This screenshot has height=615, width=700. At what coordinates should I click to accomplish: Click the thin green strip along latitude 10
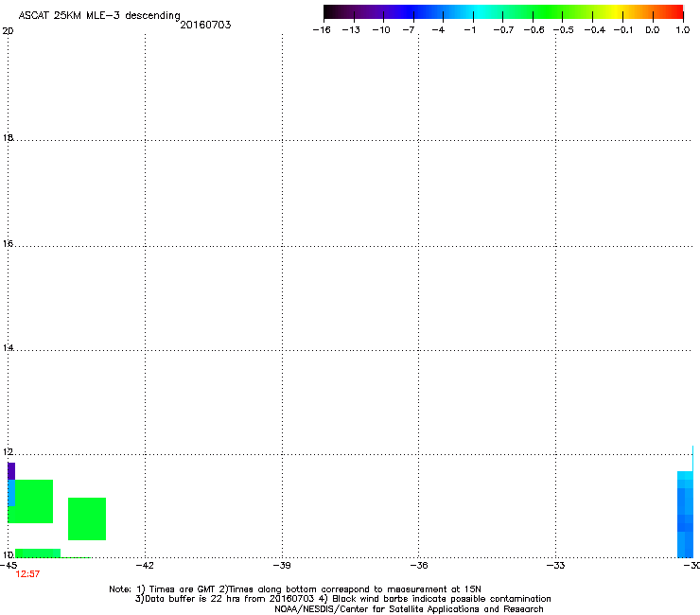click(38, 553)
